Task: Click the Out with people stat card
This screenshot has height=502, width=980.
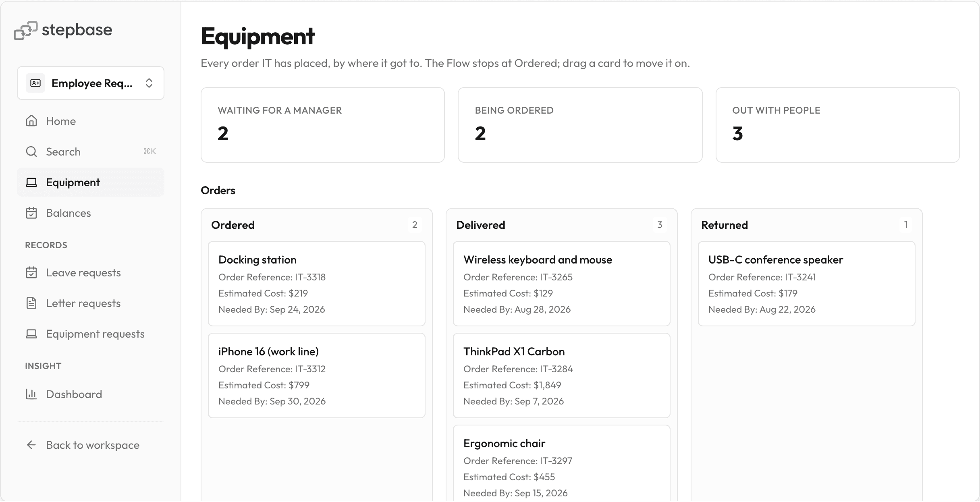Action: point(837,125)
